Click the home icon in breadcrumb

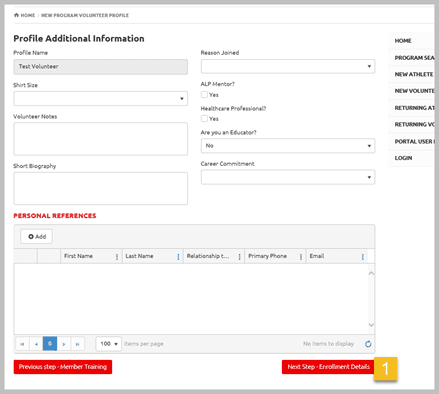pyautogui.click(x=16, y=15)
